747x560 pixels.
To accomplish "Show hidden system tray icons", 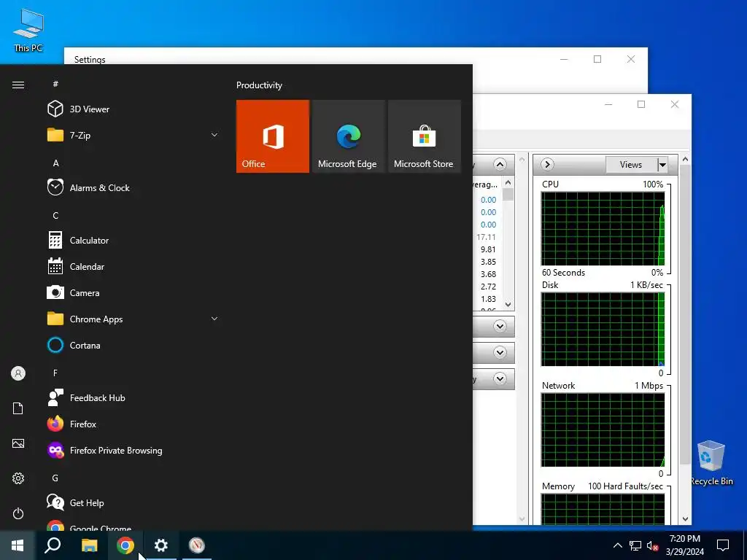I will [617, 545].
